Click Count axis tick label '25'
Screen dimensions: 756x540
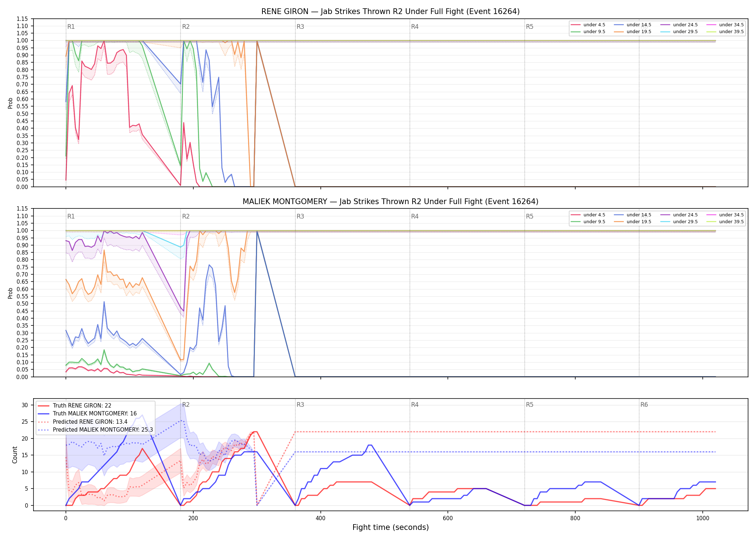(x=25, y=422)
